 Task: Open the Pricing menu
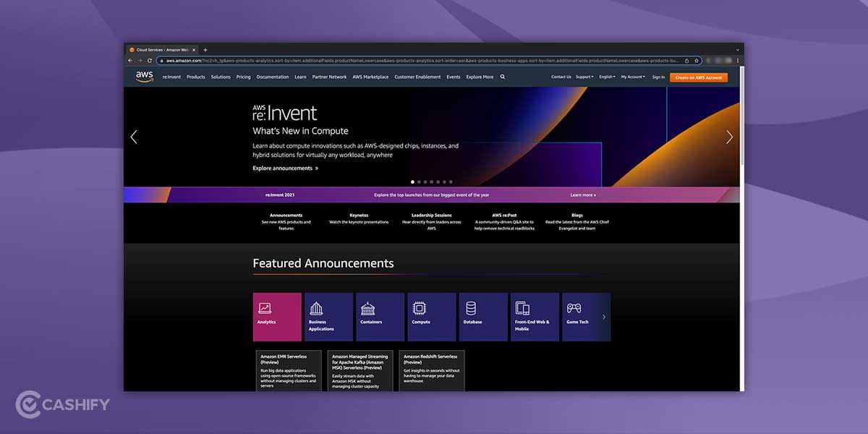point(243,77)
